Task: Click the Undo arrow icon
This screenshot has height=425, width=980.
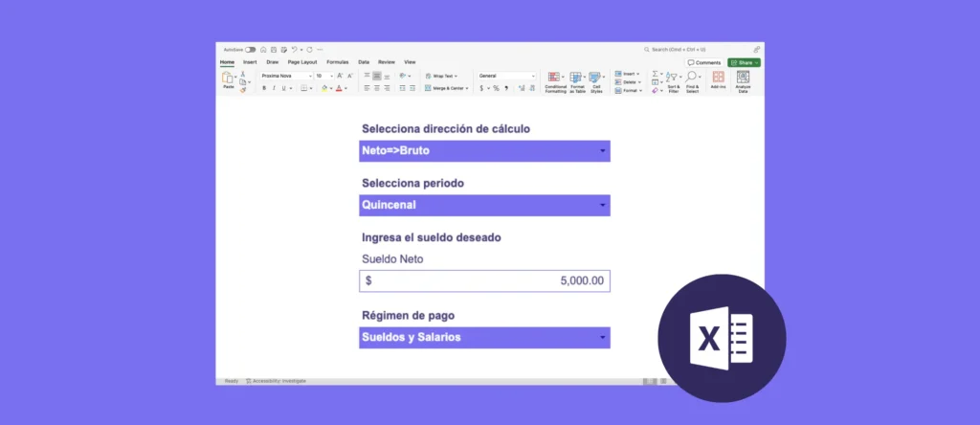Action: [295, 50]
